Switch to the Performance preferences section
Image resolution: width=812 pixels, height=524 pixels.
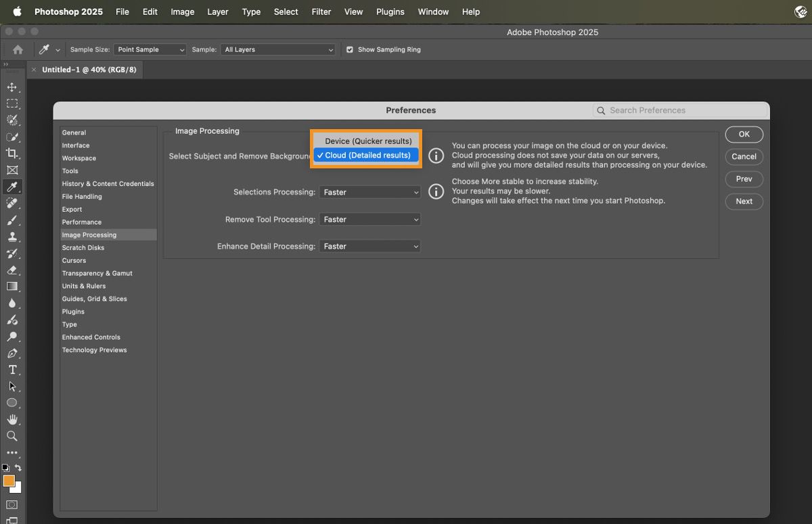[82, 222]
